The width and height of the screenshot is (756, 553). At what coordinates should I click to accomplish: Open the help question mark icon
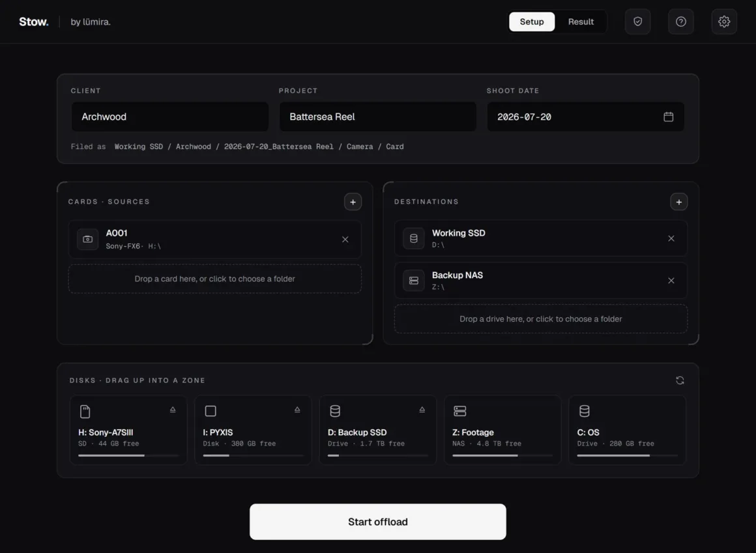tap(681, 21)
